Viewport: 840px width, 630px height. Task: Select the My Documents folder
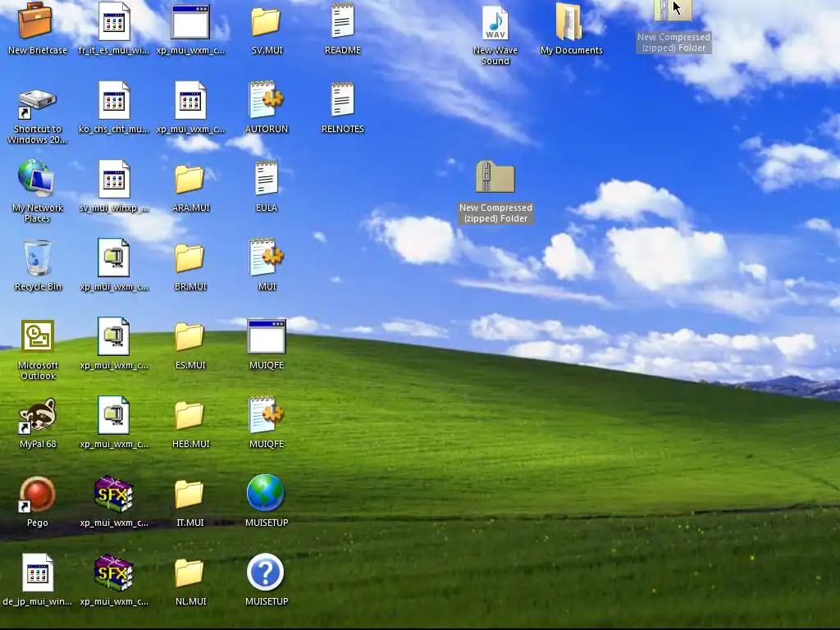(x=570, y=21)
